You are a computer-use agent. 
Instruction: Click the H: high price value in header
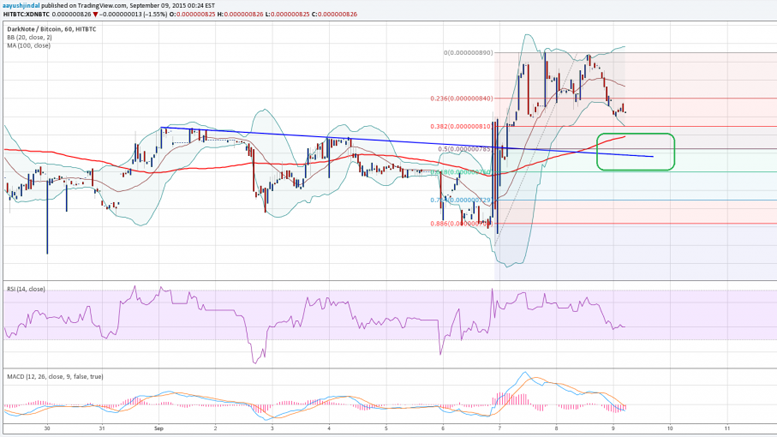[x=240, y=14]
